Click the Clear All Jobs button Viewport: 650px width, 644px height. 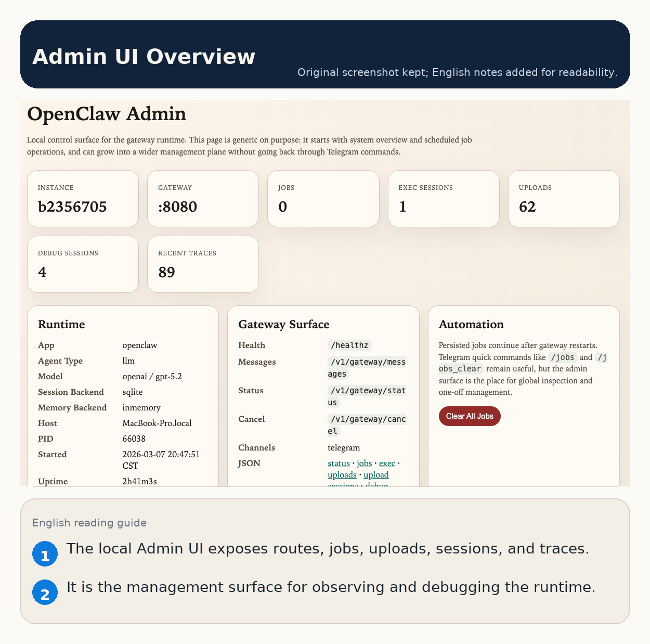pyautogui.click(x=469, y=416)
